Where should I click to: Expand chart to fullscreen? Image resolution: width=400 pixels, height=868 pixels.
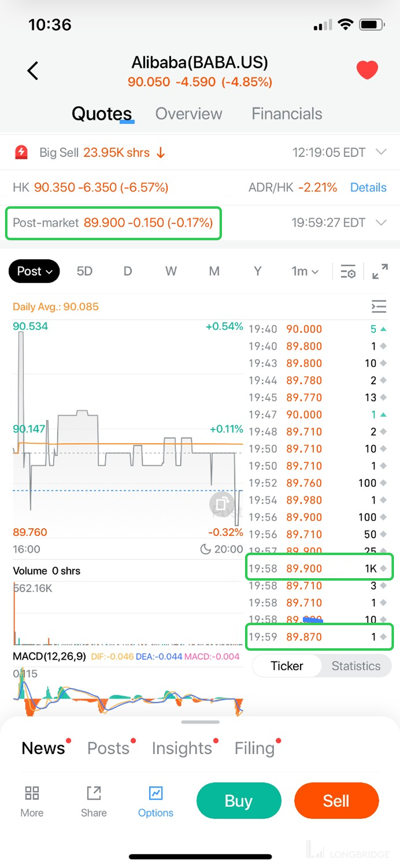380,271
